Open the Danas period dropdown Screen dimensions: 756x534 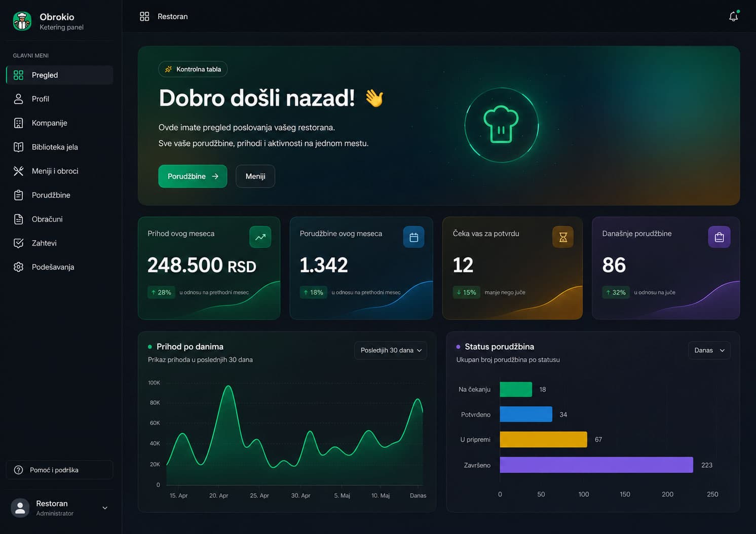click(x=709, y=350)
